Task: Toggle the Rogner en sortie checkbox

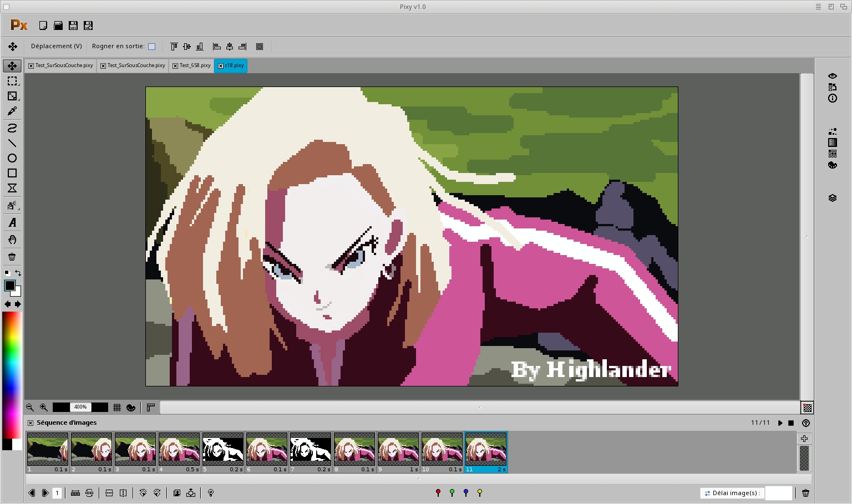Action: [151, 47]
